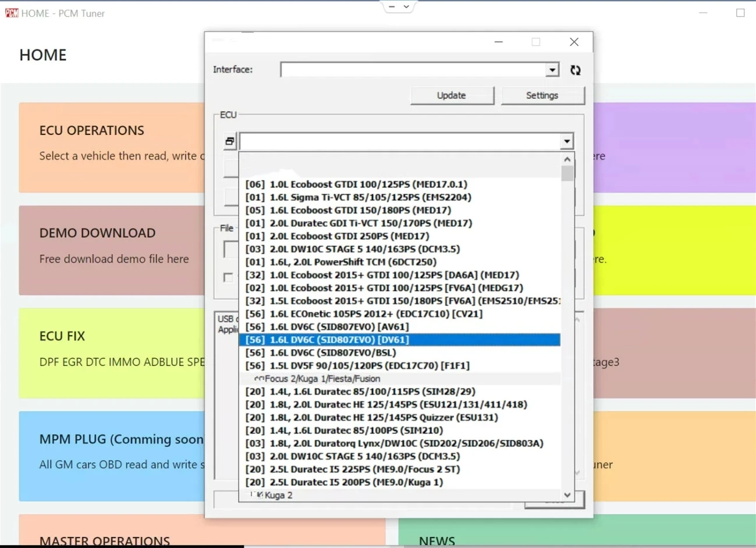Select the Kuga 2 group header
The height and width of the screenshot is (548, 756).
point(278,495)
